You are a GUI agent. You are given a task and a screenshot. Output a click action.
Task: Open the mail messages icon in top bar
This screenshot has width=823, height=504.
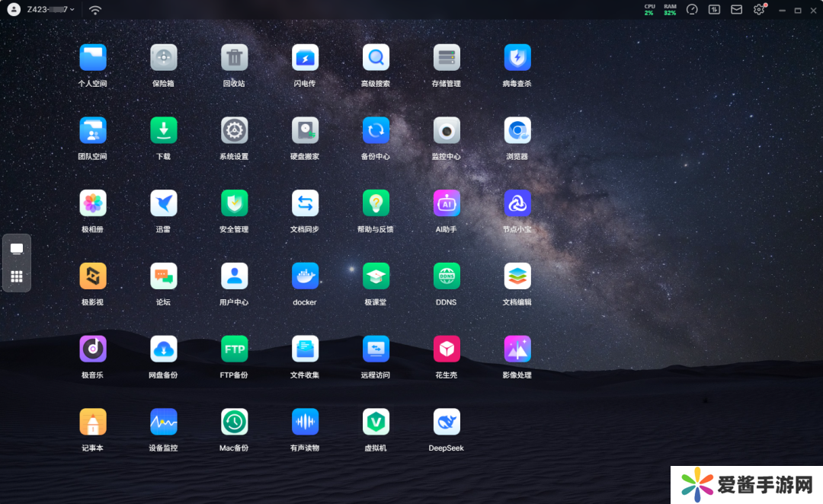coord(736,10)
